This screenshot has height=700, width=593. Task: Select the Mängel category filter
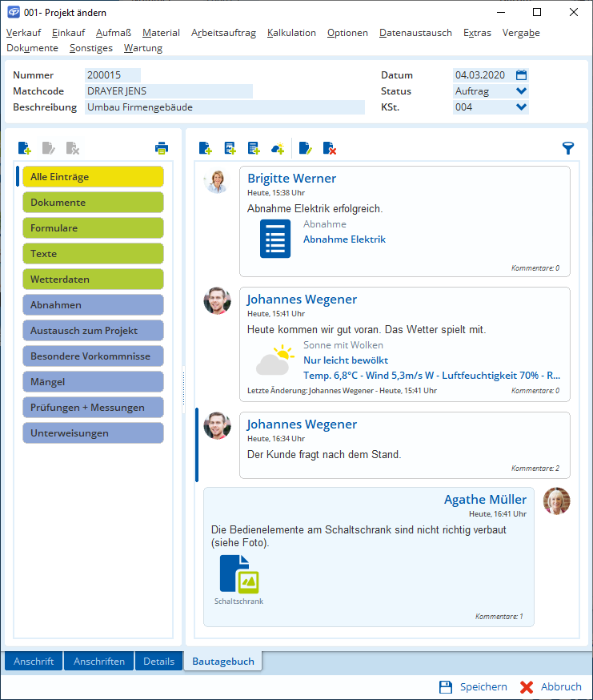point(93,382)
